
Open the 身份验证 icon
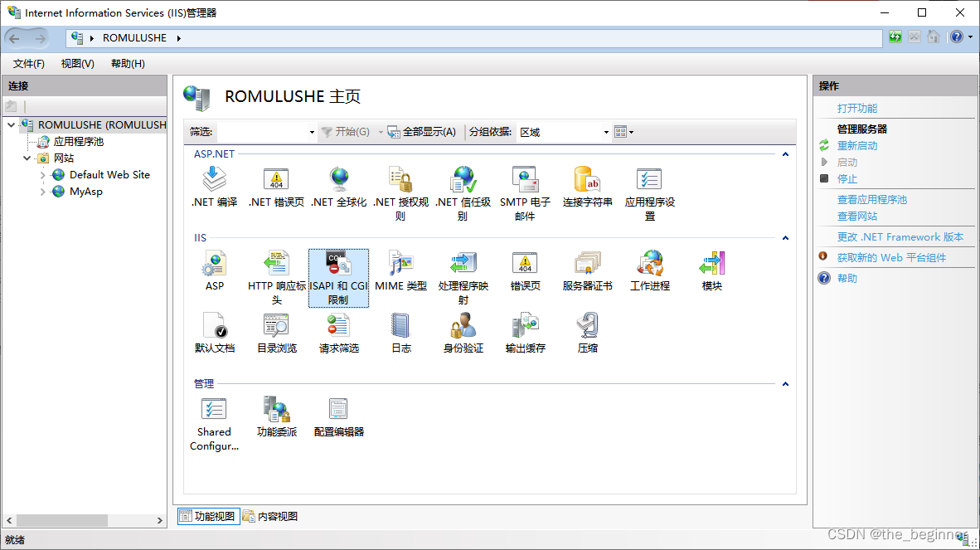(463, 326)
